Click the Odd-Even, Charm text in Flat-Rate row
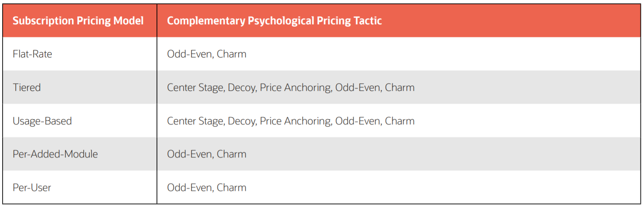This screenshot has height=207, width=644. click(207, 54)
